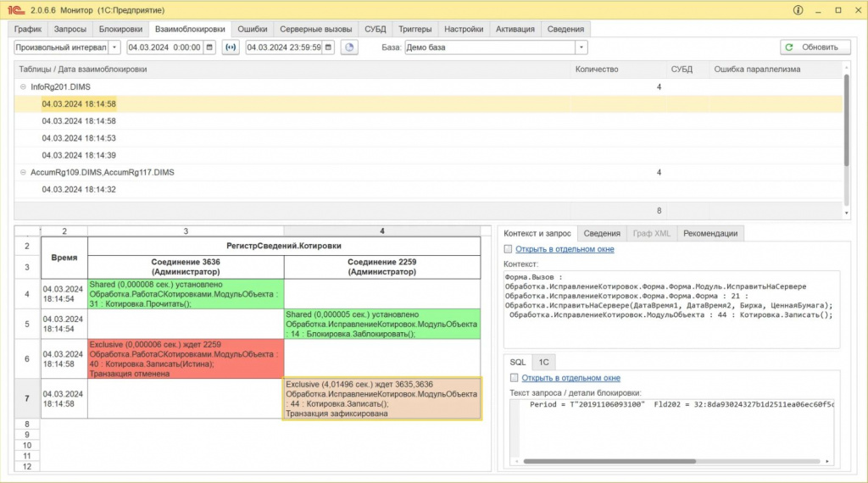The width and height of the screenshot is (868, 483).
Task: Open the Граф XML tab
Action: click(652, 234)
